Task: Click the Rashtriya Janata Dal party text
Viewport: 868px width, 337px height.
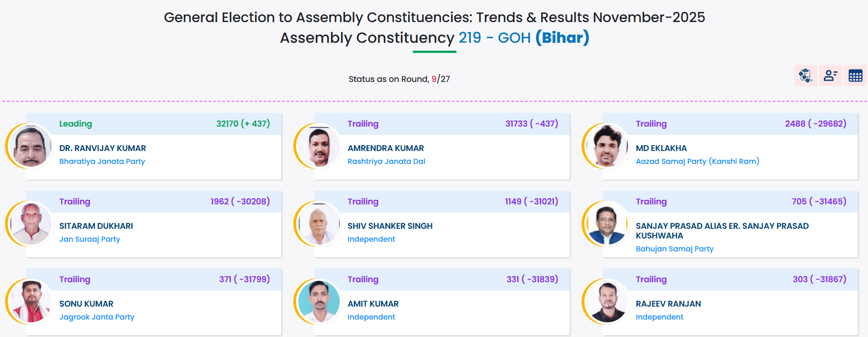Action: (x=386, y=162)
